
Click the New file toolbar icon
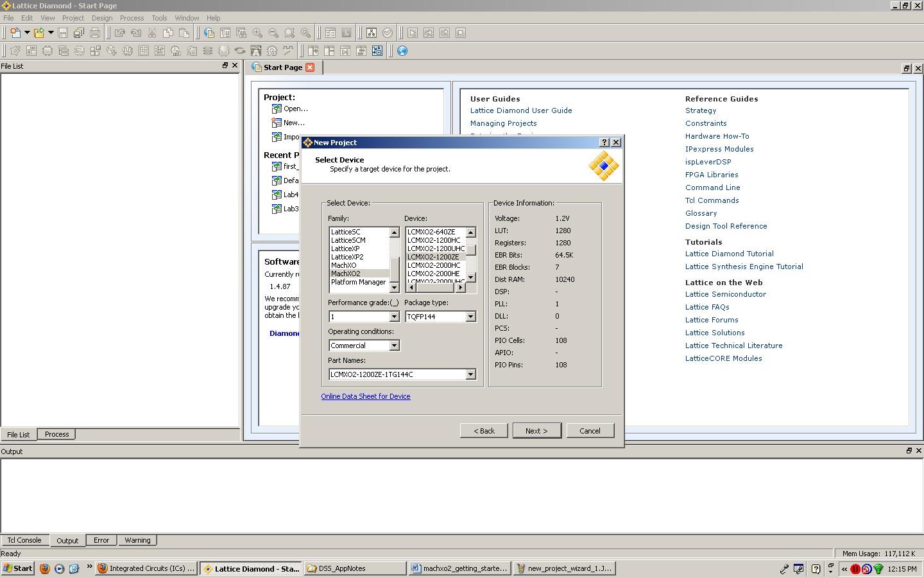click(x=15, y=33)
